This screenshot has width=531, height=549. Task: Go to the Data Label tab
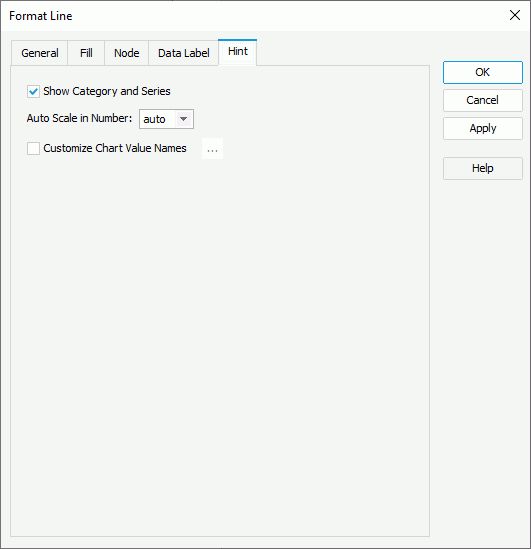click(x=183, y=53)
